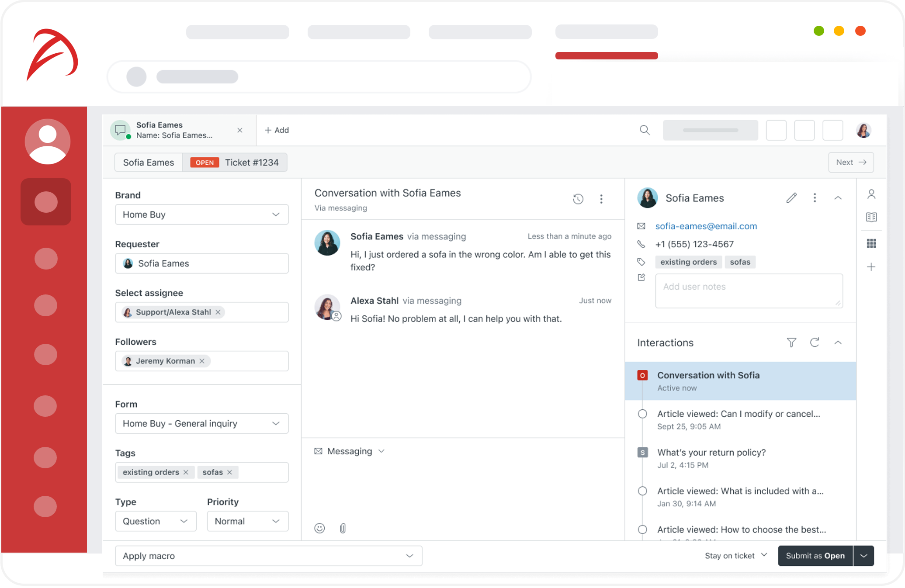Open Article viewed: What is included interaction
The width and height of the screenshot is (905, 588).
tap(740, 497)
